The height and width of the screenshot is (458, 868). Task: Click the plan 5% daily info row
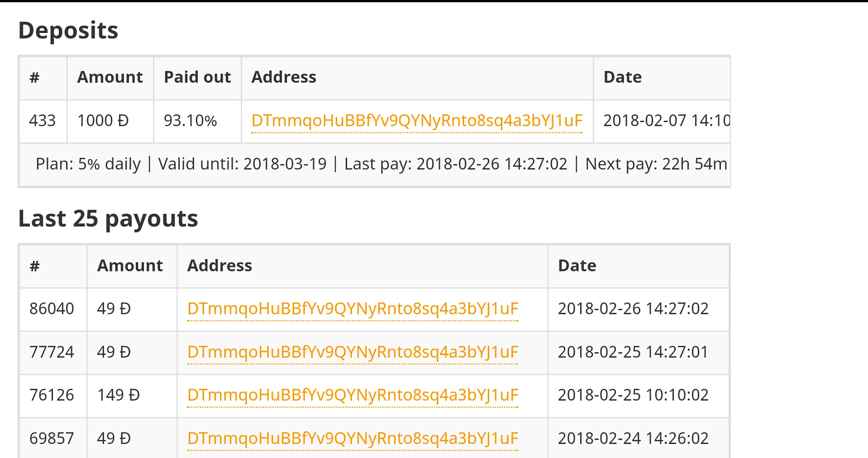click(x=374, y=164)
